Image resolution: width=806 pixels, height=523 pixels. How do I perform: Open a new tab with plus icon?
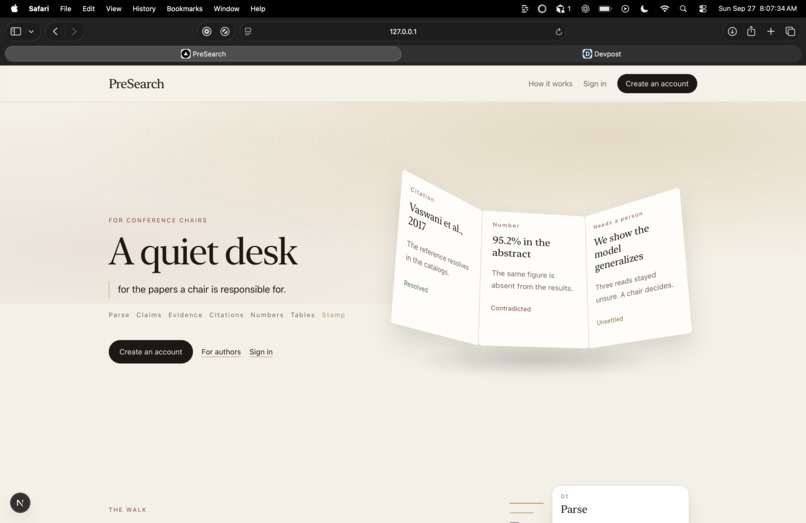(x=771, y=31)
